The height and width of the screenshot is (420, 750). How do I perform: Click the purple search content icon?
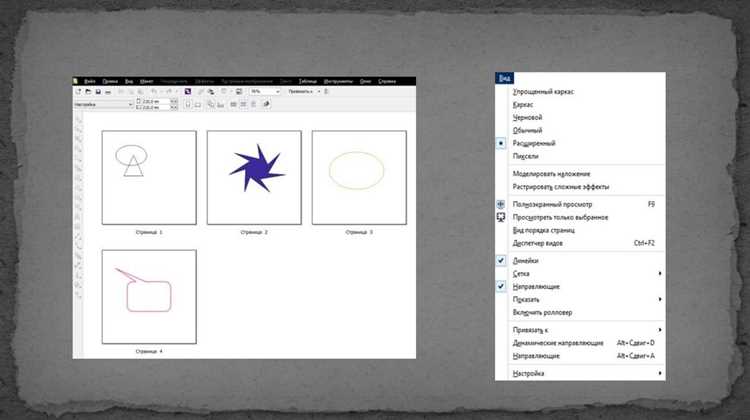pyautogui.click(x=188, y=91)
